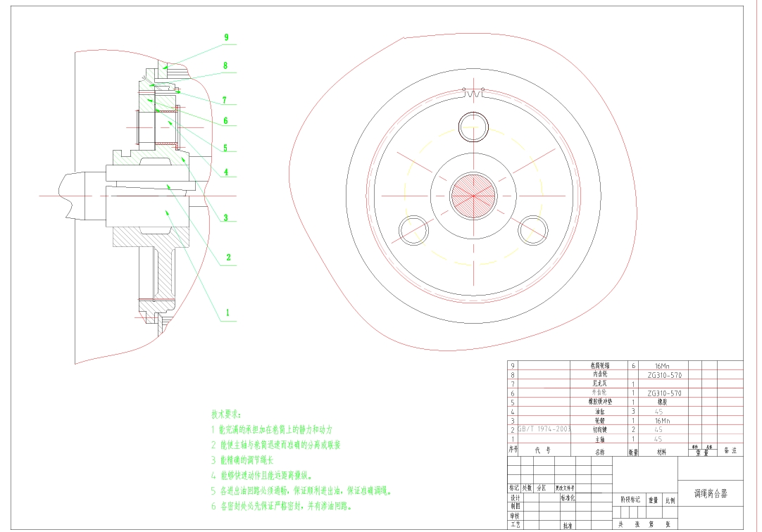Click the ZG310-570 material cell of 内齿轮
The image size is (762, 532).
tap(663, 374)
